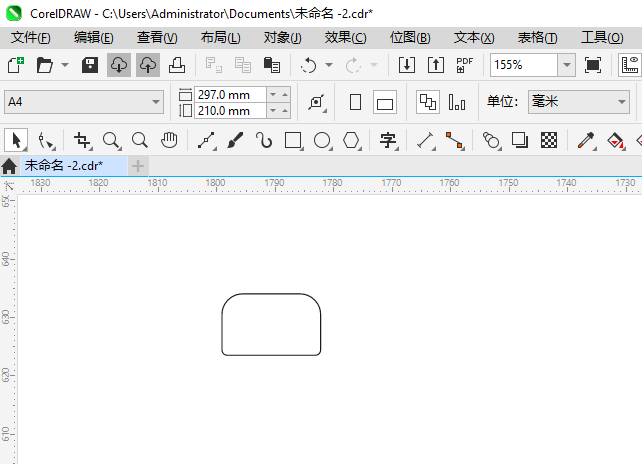Choose the Artistic Media brush tool
Screen dimensions: 642x464
[x=235, y=140]
